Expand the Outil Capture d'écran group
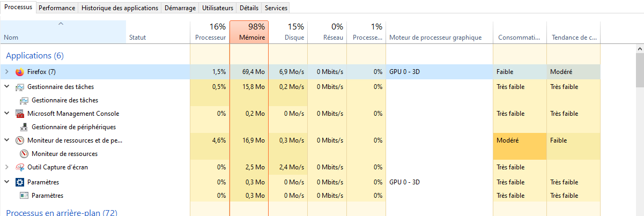 7,167
